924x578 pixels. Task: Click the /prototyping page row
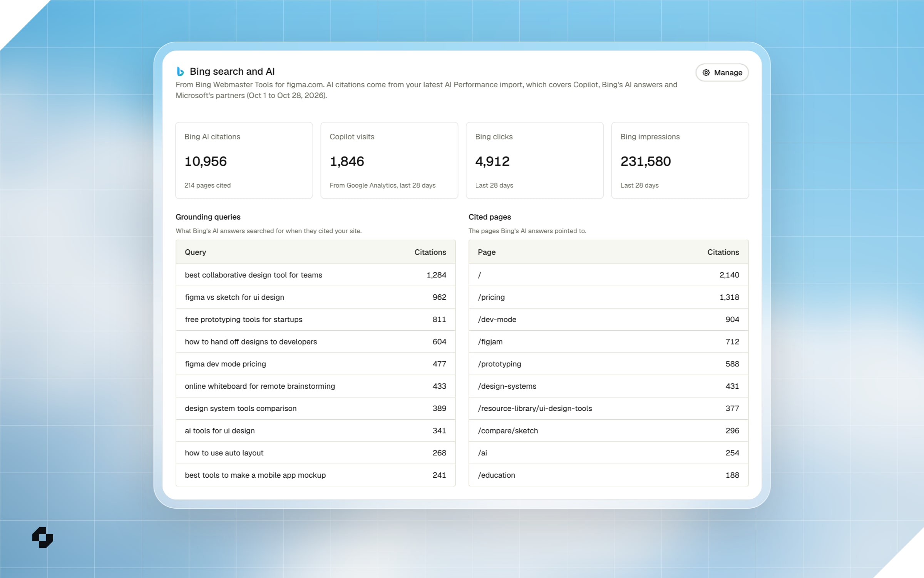609,364
